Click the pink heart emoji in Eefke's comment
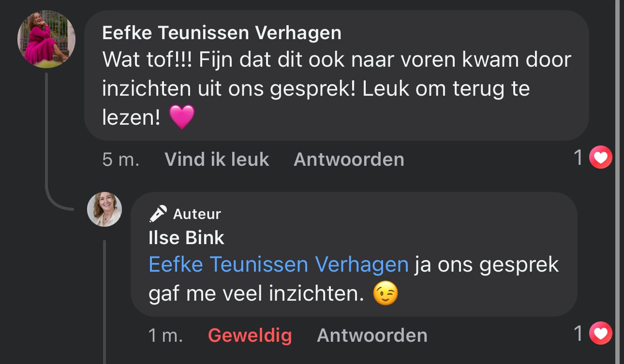The height and width of the screenshot is (364, 624). (x=182, y=117)
